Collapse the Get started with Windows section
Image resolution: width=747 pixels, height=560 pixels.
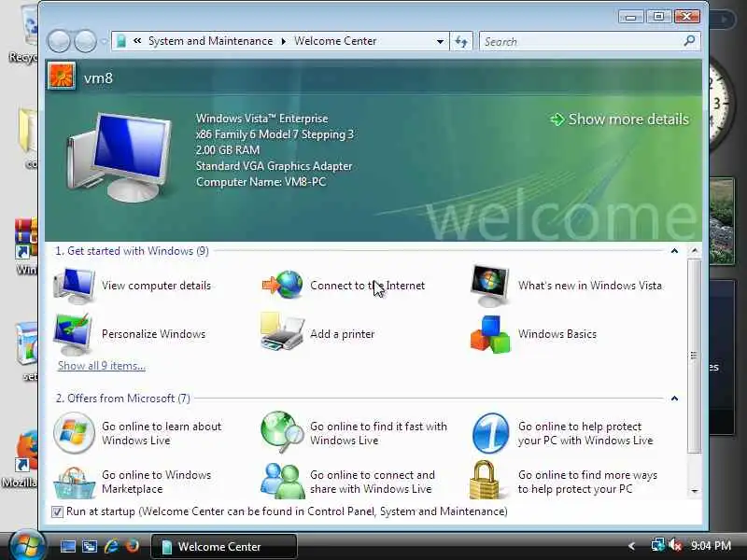point(674,251)
